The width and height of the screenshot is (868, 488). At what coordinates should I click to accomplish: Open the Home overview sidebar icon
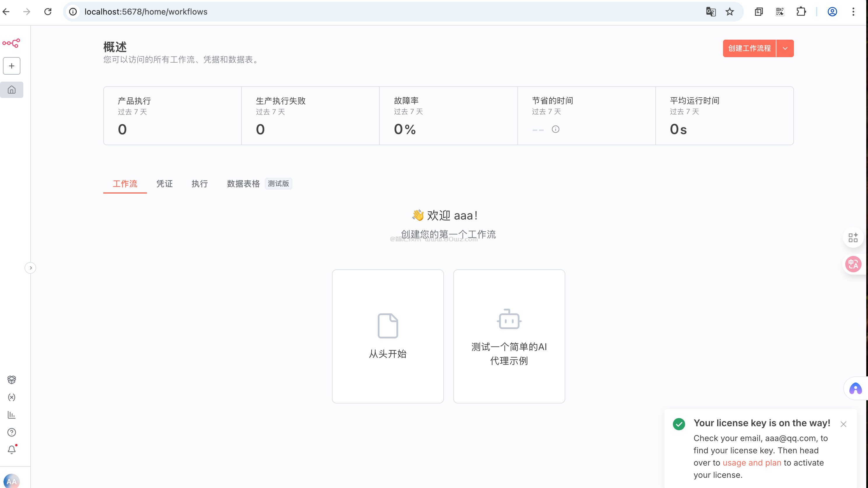(12, 90)
